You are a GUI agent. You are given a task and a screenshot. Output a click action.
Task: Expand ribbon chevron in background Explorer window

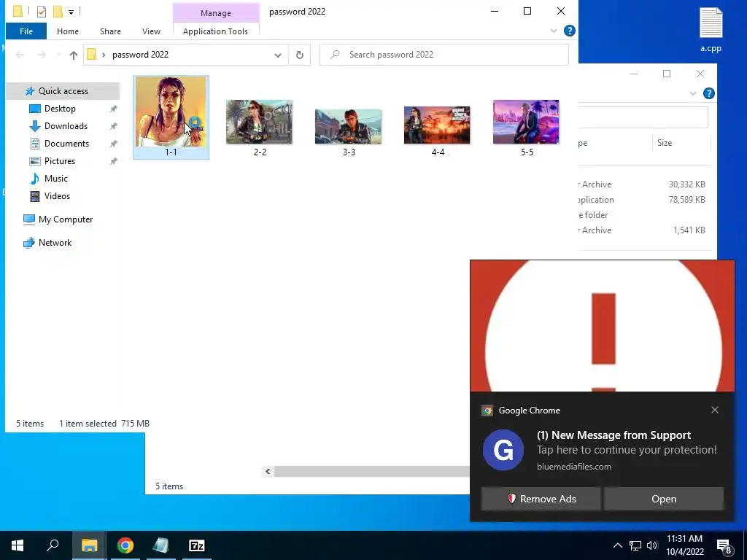coord(693,93)
